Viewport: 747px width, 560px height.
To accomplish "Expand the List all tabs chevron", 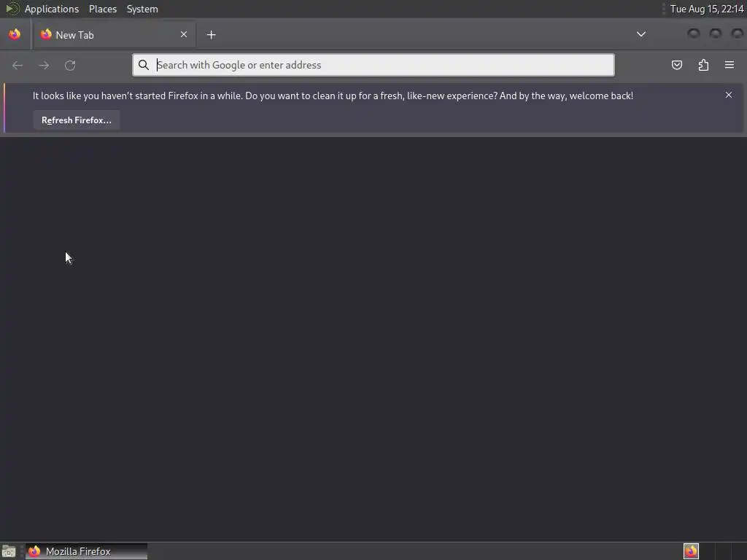I will (x=641, y=34).
